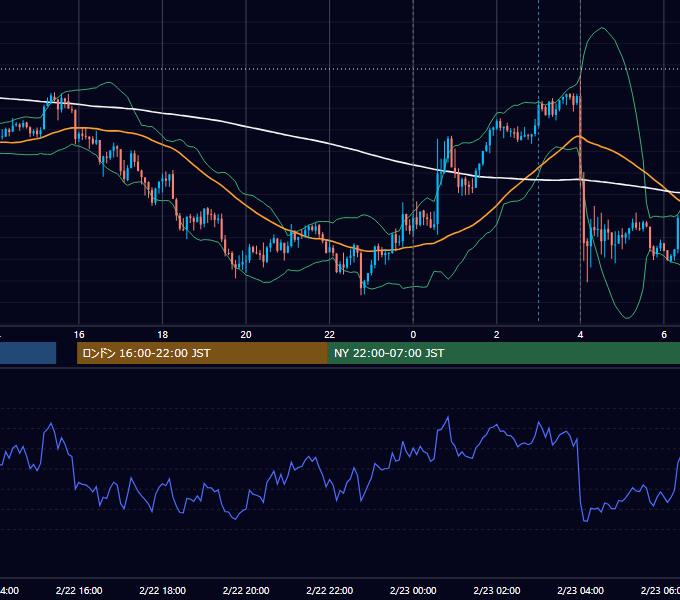Screen dimensions: 680x600
Task: Click the 2/23 02:00 date label
Action: [497, 591]
